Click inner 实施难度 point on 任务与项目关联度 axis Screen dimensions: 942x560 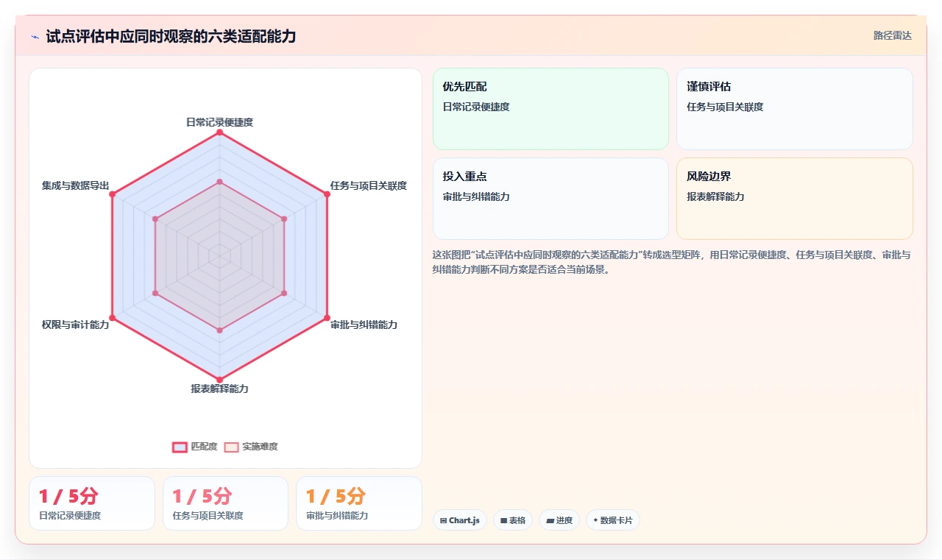pyautogui.click(x=284, y=219)
